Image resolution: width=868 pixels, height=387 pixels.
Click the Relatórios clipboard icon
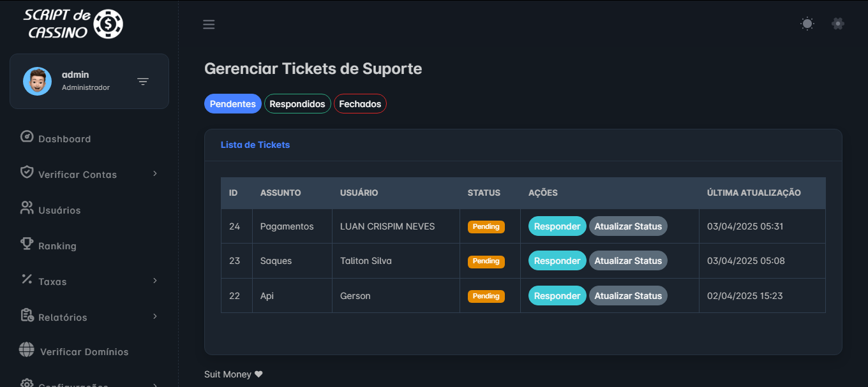[27, 315]
